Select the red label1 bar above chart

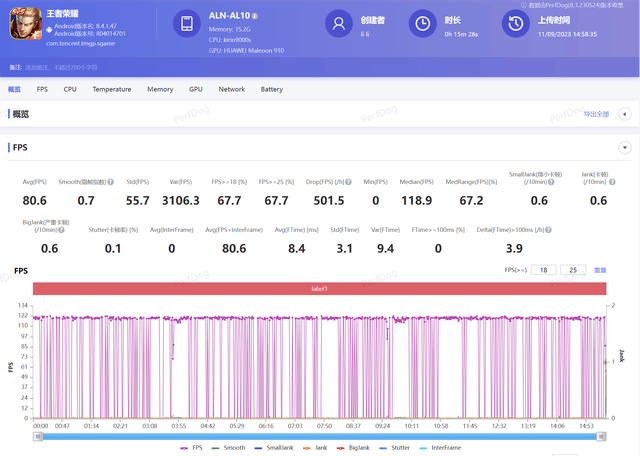coord(320,289)
